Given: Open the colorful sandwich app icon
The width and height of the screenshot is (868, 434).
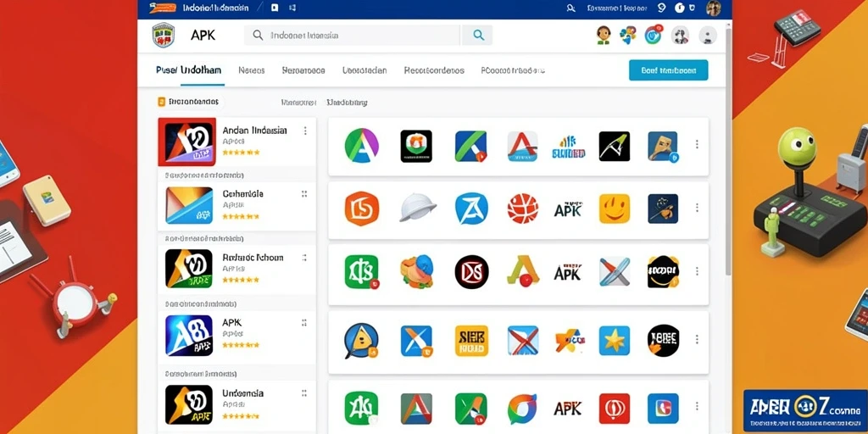Looking at the screenshot, I should pyautogui.click(x=417, y=271).
